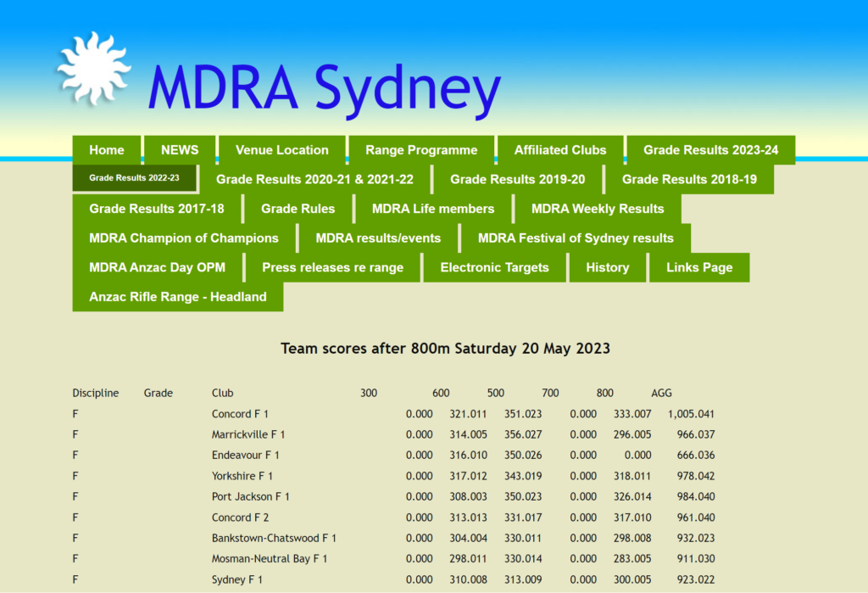This screenshot has width=868, height=593.
Task: Go to the NEWS page
Action: pyautogui.click(x=180, y=150)
